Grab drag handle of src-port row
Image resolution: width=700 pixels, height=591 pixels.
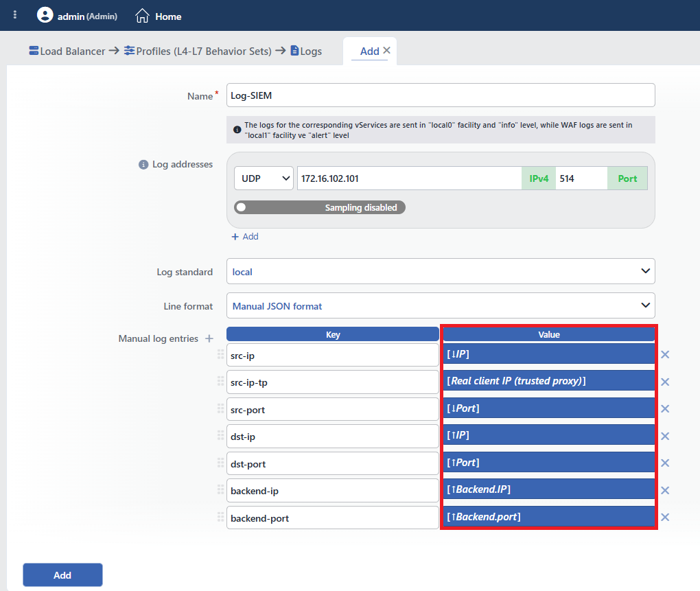click(220, 408)
